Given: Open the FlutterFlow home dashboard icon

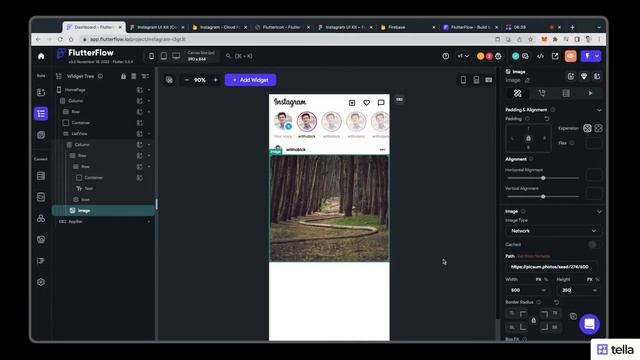Looking at the screenshot, I should coord(41,56).
